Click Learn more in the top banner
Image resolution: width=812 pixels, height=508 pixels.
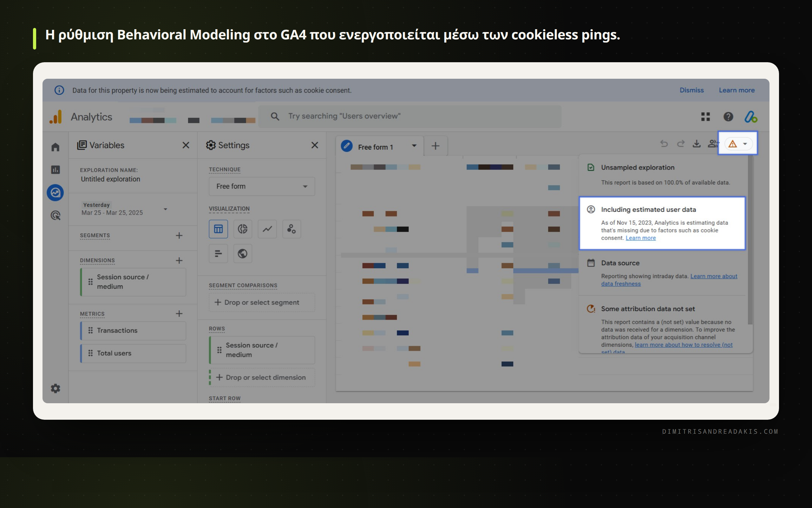(737, 90)
